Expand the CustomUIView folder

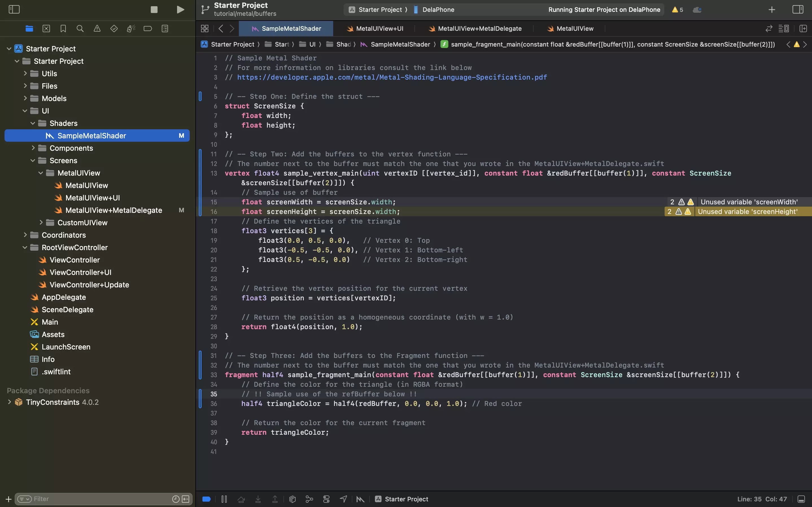pos(41,222)
